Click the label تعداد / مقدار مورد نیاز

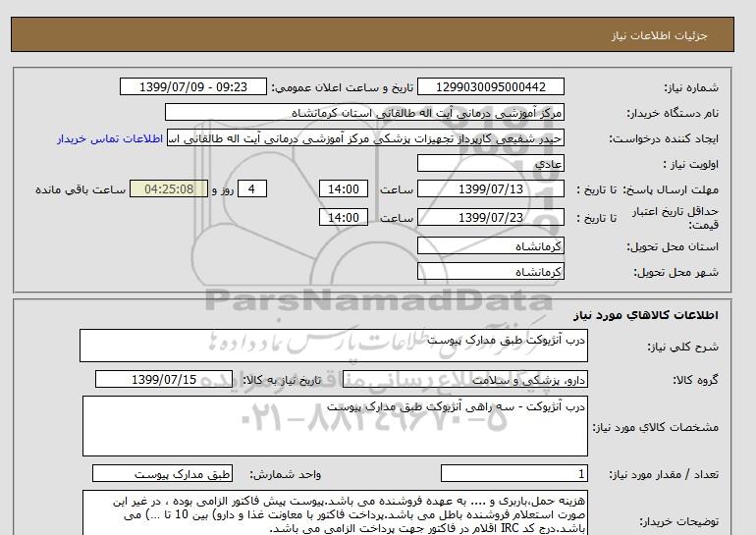coord(664,475)
